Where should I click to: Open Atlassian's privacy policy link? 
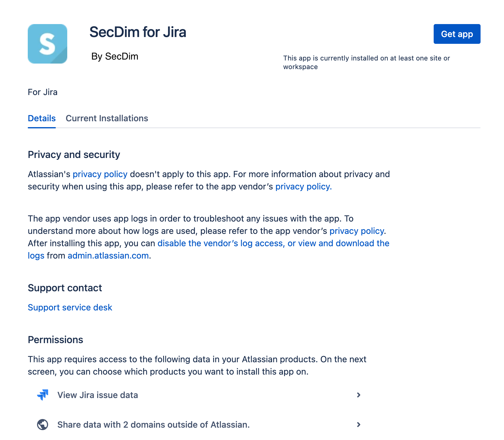tap(100, 174)
